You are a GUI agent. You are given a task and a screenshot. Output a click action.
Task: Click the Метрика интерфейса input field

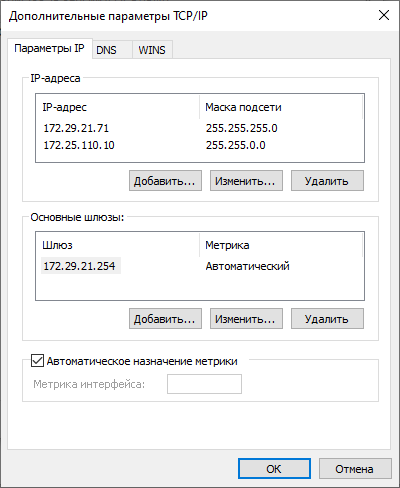(x=204, y=384)
